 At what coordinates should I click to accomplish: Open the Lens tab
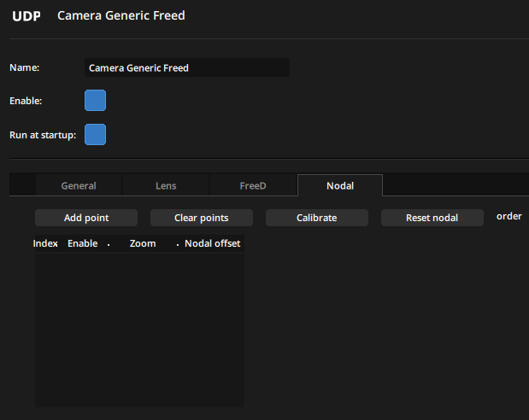166,185
